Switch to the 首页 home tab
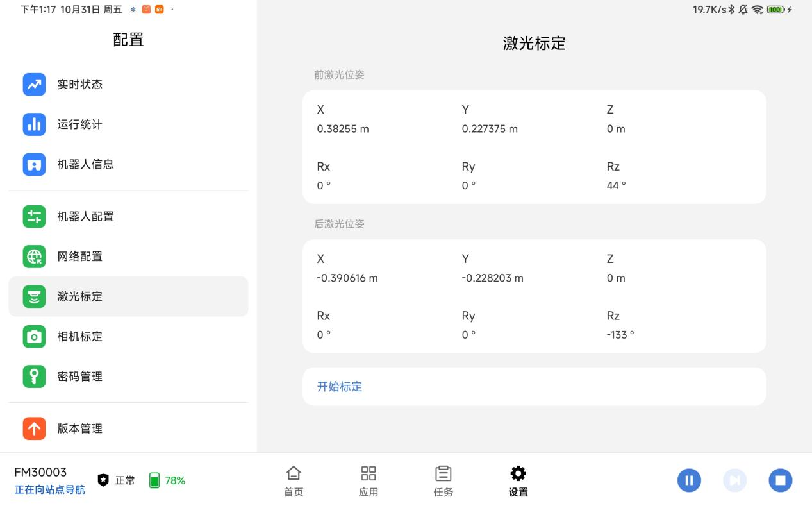The width and height of the screenshot is (812, 508). coord(294,481)
